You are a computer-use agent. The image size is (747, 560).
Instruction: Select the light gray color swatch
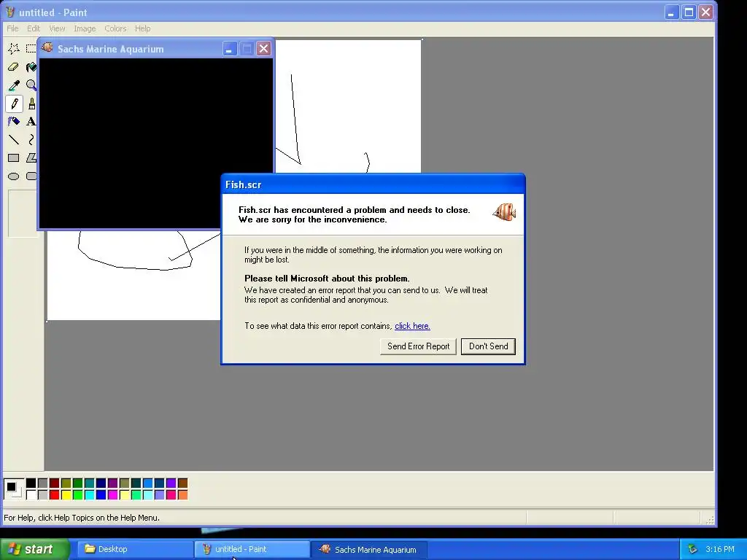(43, 495)
